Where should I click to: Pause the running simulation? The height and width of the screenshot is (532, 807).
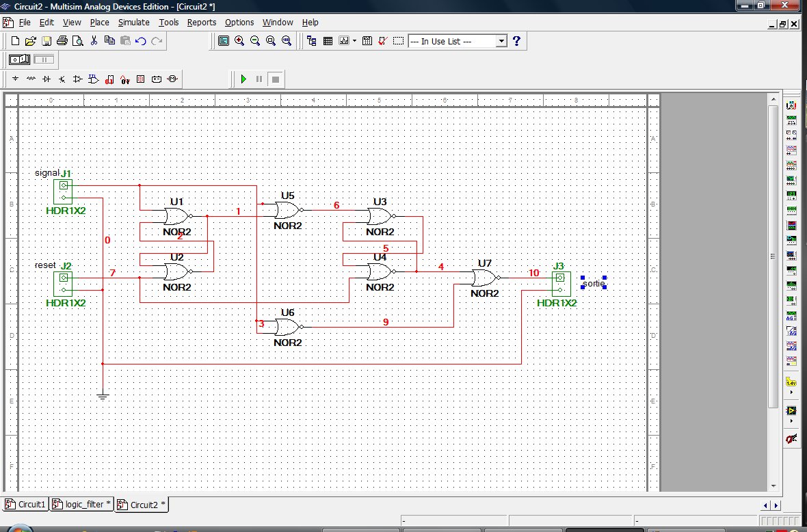tap(259, 79)
